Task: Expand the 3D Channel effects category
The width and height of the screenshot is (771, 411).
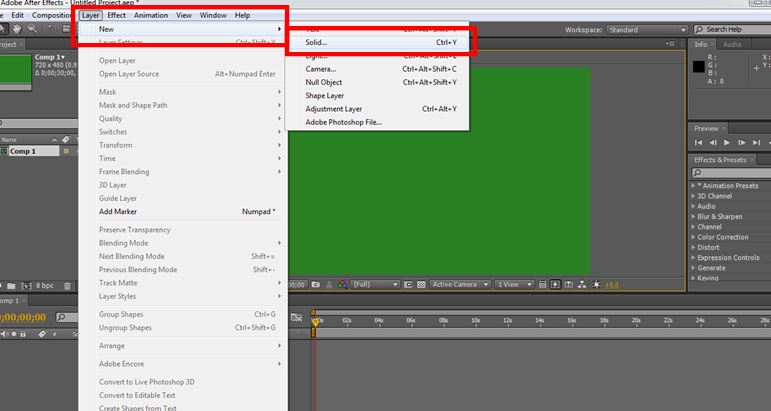Action: pyautogui.click(x=693, y=196)
